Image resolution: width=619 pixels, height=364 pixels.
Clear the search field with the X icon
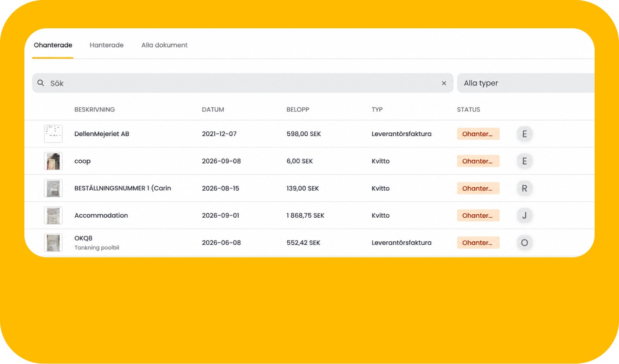[444, 83]
